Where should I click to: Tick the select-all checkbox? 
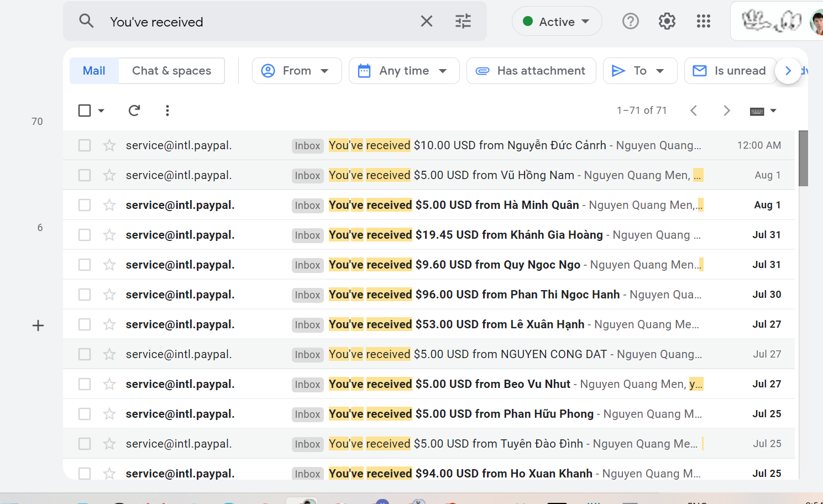click(x=85, y=111)
